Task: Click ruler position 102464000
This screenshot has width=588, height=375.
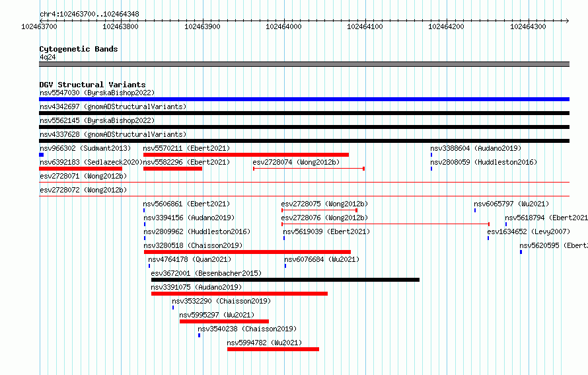Action: point(283,26)
